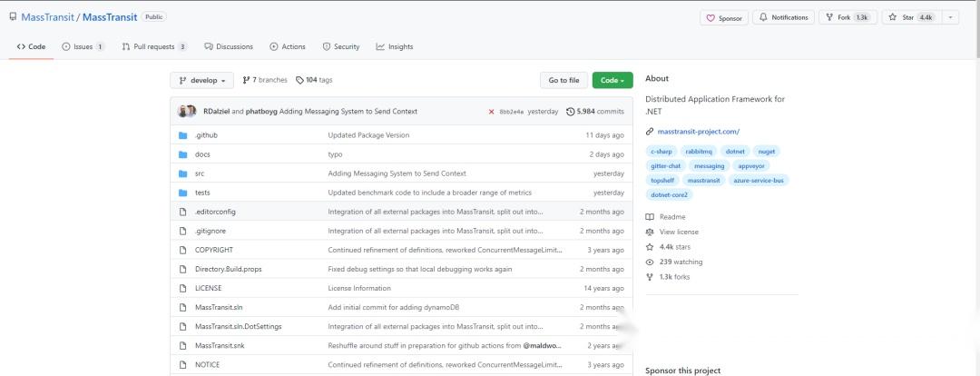Open the View license link

point(672,233)
